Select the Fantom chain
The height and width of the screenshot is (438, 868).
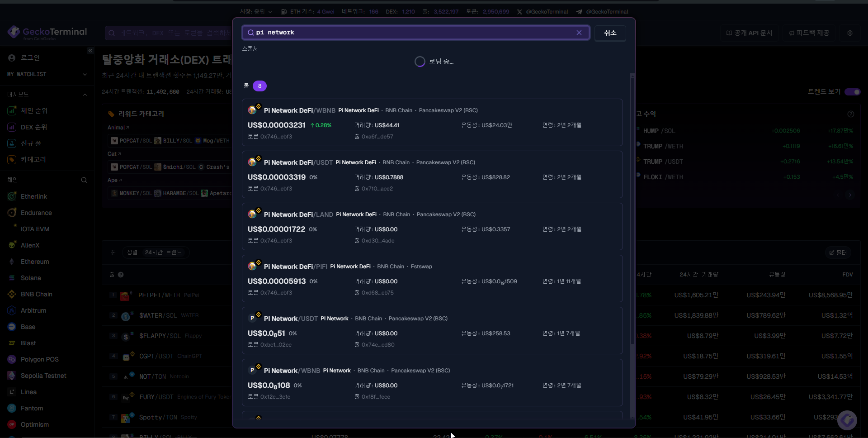(x=26, y=408)
